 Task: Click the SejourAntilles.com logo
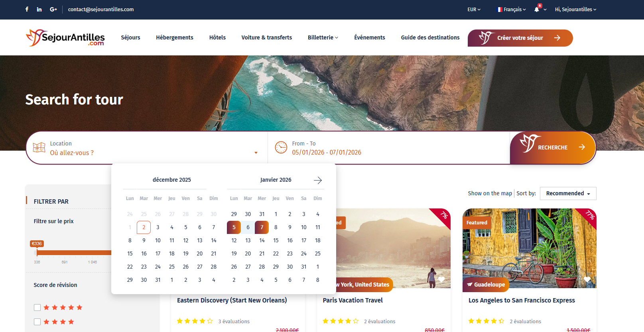coord(65,37)
